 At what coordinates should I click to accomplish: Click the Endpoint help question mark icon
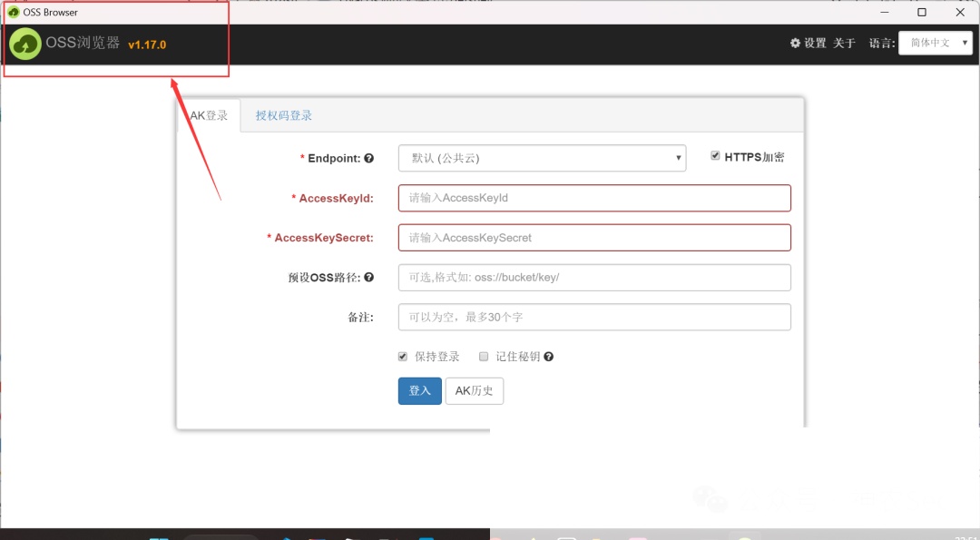(x=368, y=158)
